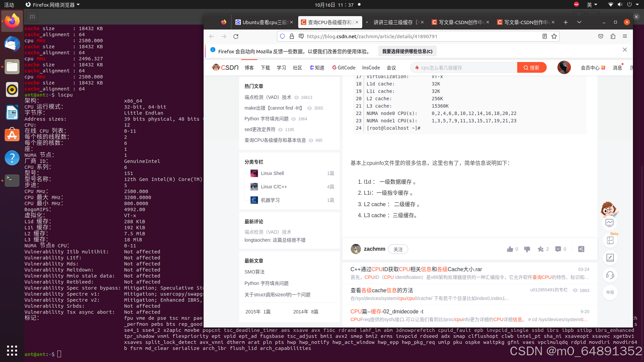Open Thunderbird mail from the dock
Viewport: 644px width, 362px height.
[x=12, y=44]
